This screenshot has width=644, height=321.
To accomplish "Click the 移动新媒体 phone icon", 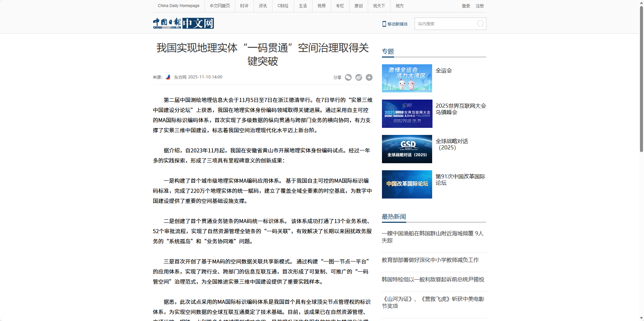I will pyautogui.click(x=384, y=24).
